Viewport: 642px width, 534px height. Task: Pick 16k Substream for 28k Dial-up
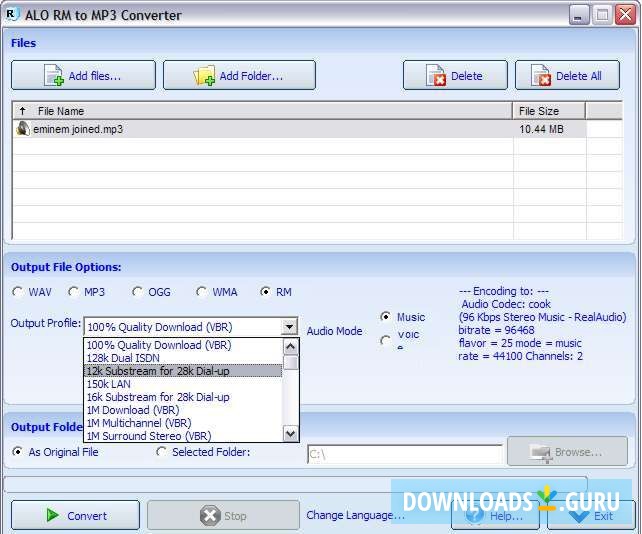[x=183, y=397]
